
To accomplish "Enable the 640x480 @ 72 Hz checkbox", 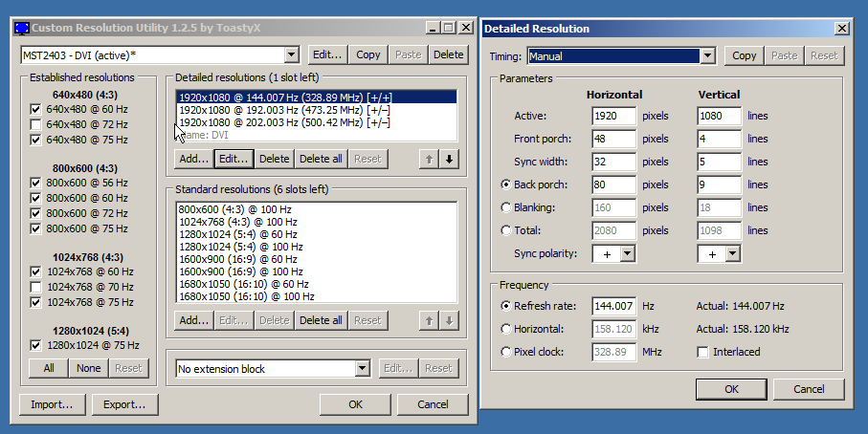I will [x=35, y=124].
